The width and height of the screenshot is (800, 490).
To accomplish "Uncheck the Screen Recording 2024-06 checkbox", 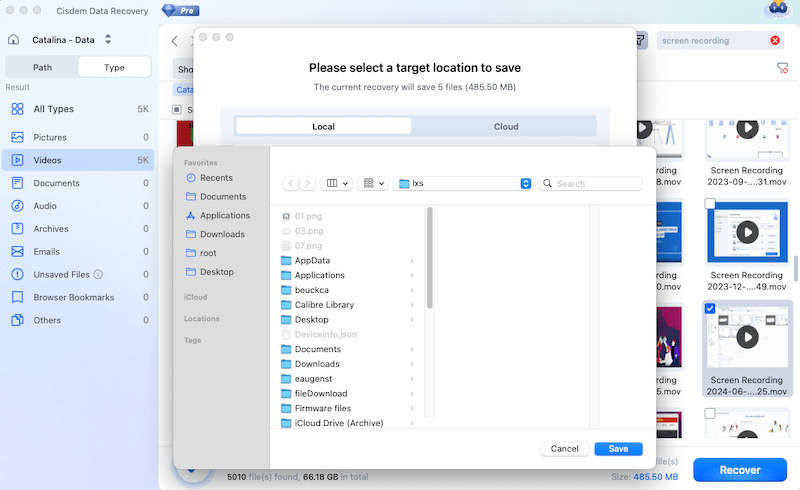I will [710, 309].
